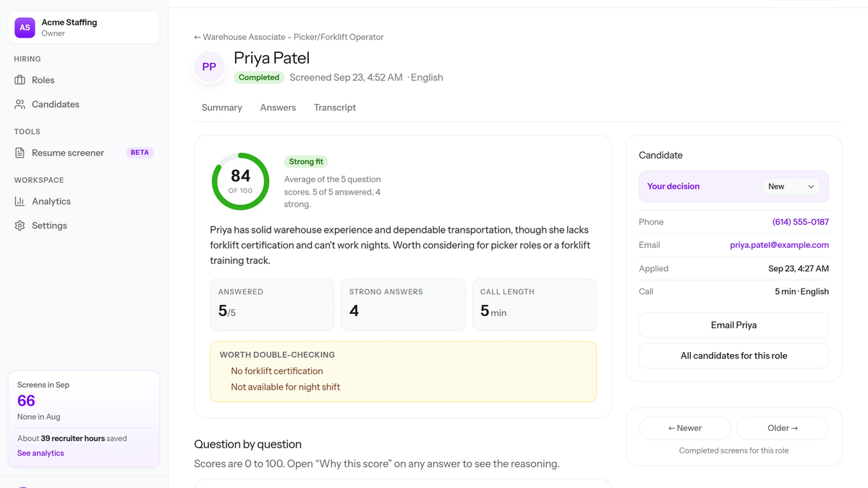The height and width of the screenshot is (488, 868).
Task: Click the Call Length 5 min card
Action: (x=535, y=304)
